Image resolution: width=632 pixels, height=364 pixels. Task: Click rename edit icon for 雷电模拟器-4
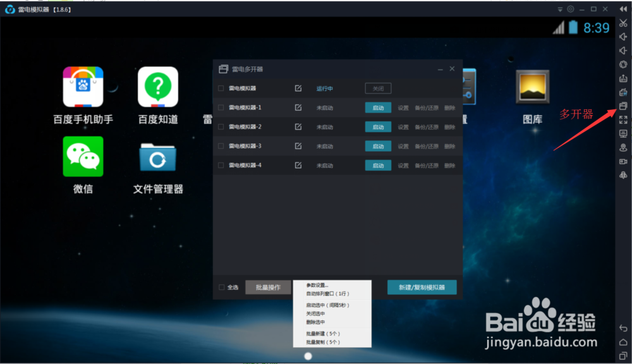coord(298,166)
